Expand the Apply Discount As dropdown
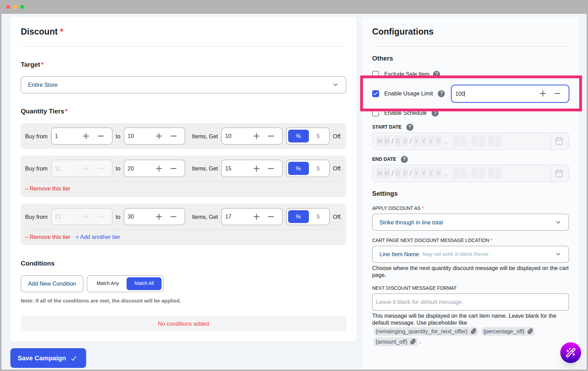This screenshot has height=371, width=588. (x=470, y=222)
